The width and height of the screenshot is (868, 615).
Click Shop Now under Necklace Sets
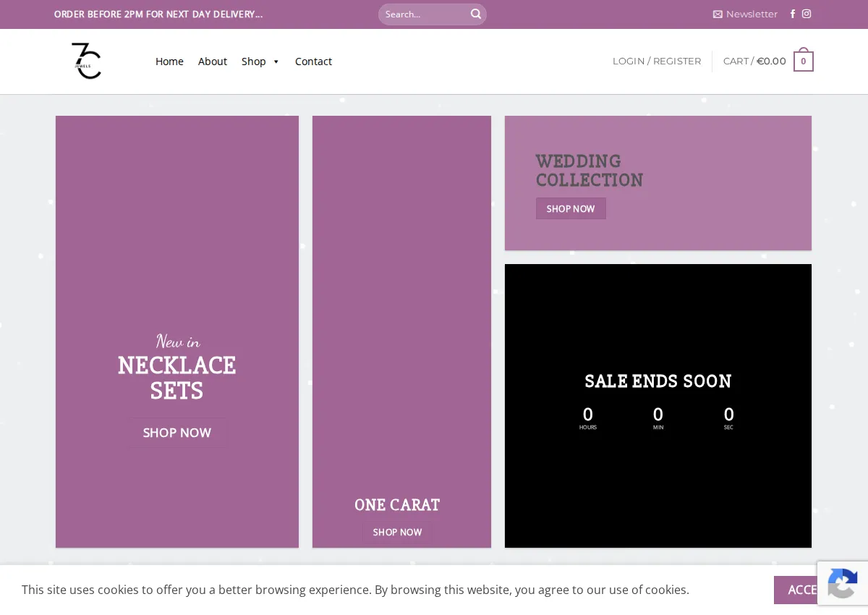click(177, 433)
